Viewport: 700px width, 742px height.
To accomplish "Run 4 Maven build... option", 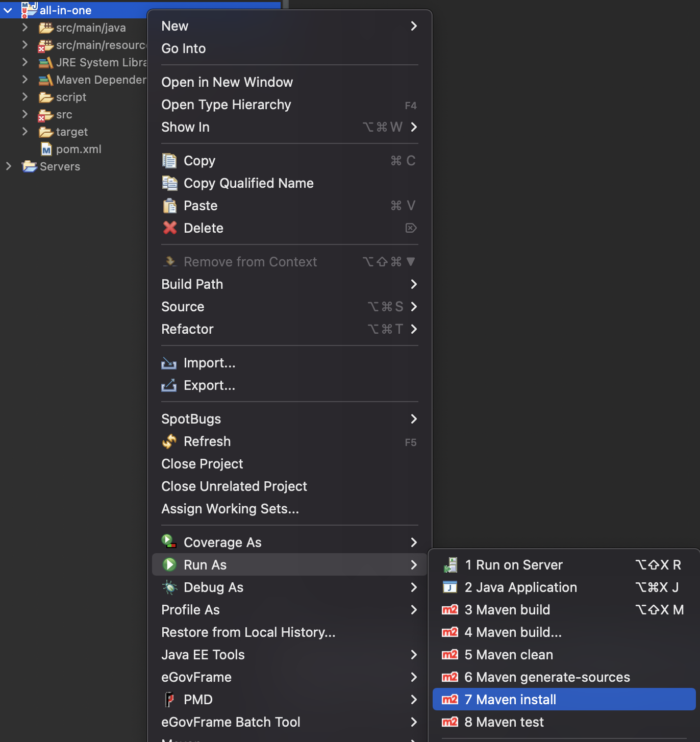I will 564,632.
